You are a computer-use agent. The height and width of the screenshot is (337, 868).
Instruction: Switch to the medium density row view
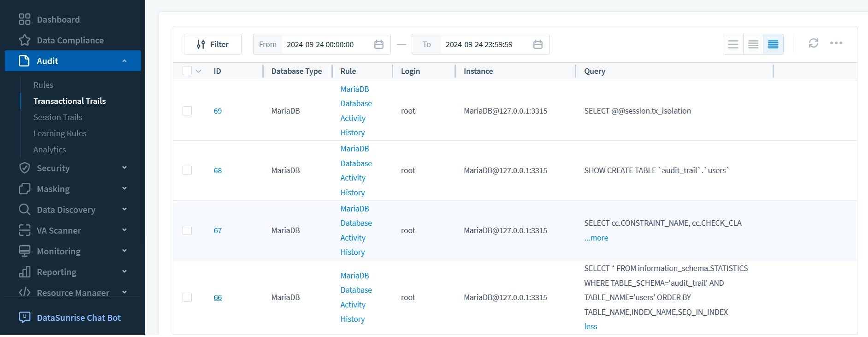click(x=753, y=44)
